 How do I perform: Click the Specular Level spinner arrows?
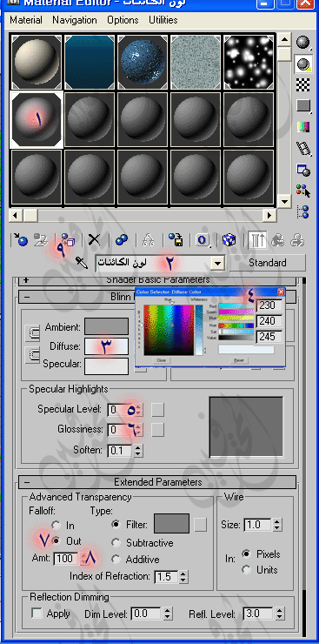[138, 410]
